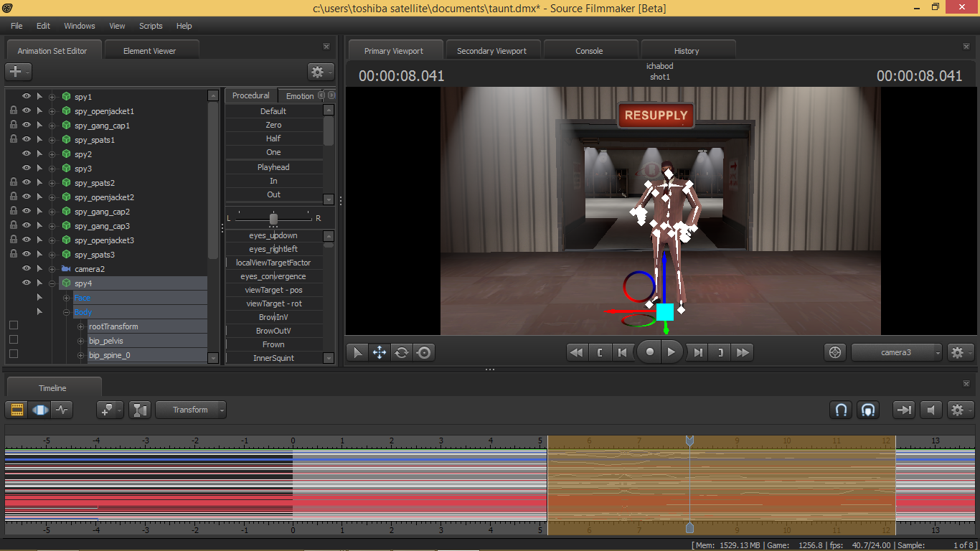Open the Windows menu
Image resolution: width=980 pixels, height=551 pixels.
80,26
